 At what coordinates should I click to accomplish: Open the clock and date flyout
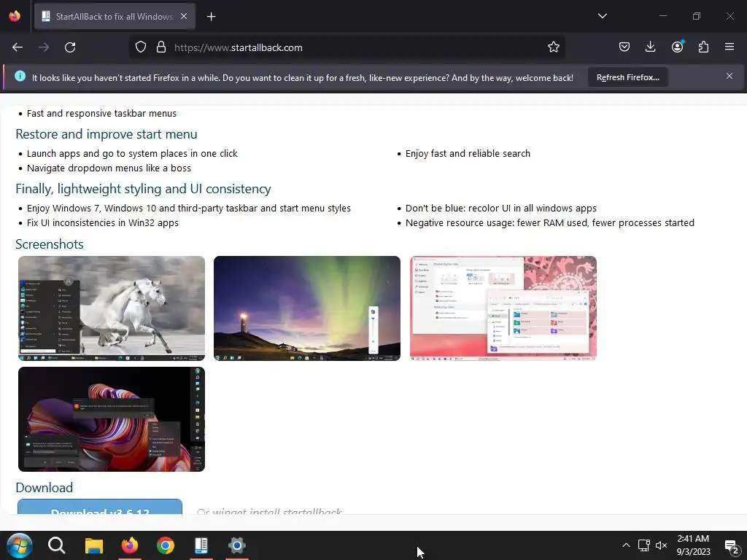tap(693, 545)
